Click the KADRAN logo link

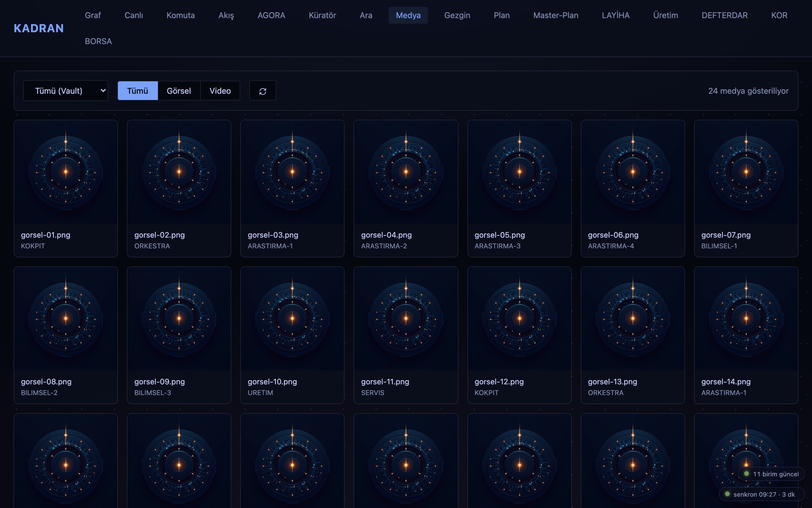tap(38, 28)
